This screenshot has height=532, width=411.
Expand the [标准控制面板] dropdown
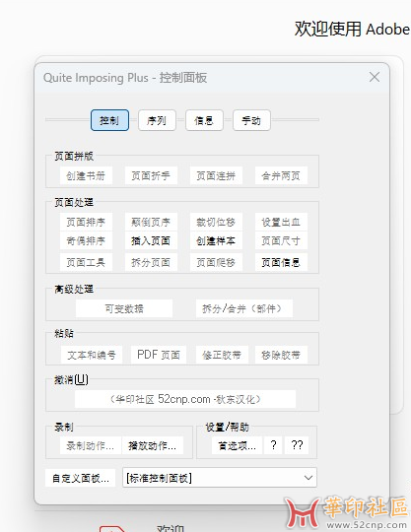pos(220,478)
